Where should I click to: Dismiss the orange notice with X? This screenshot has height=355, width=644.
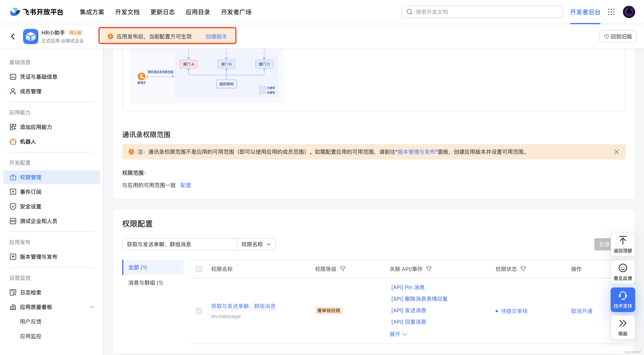click(616, 152)
